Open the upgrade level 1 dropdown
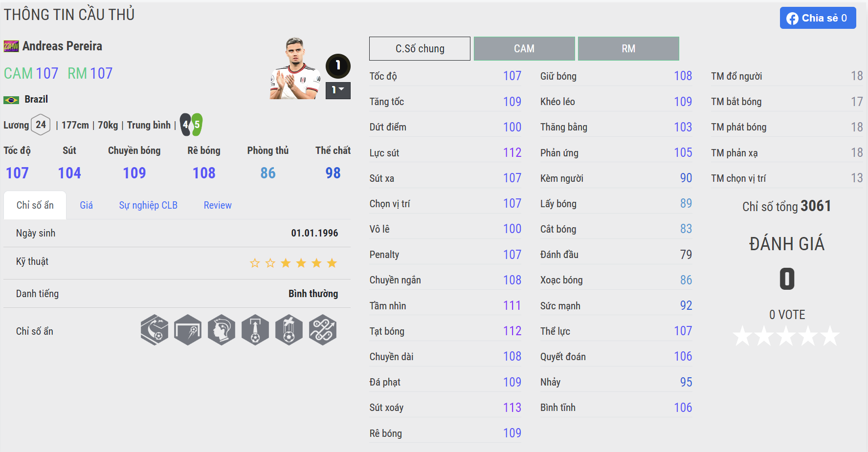868x452 pixels. 338,90
